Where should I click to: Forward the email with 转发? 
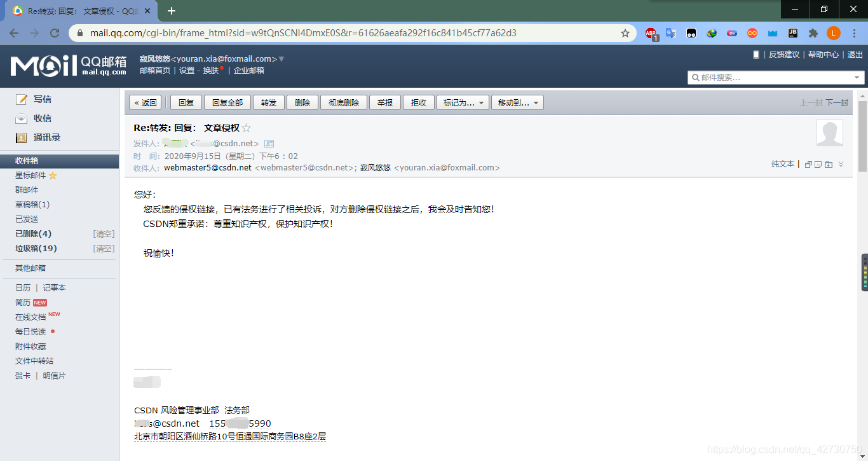pos(269,103)
